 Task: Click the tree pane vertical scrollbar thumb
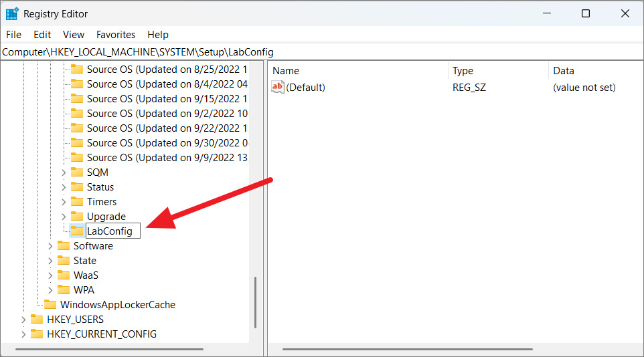point(256,302)
